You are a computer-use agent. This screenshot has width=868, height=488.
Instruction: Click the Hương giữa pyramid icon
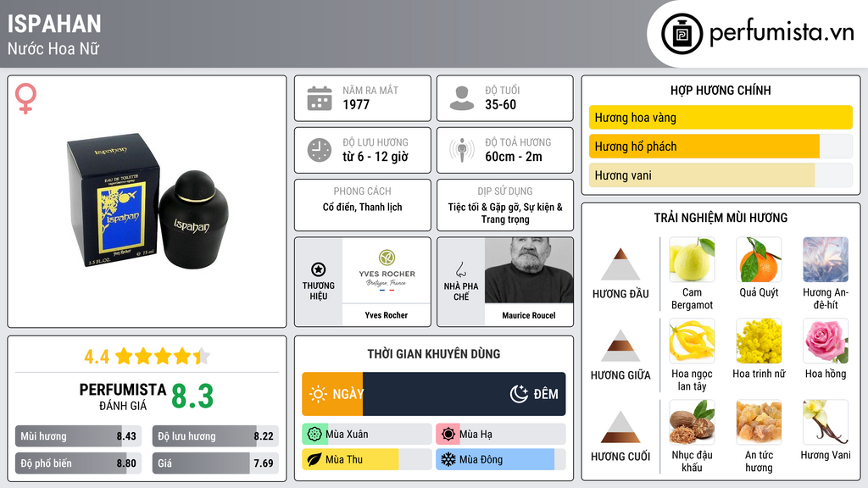click(620, 346)
